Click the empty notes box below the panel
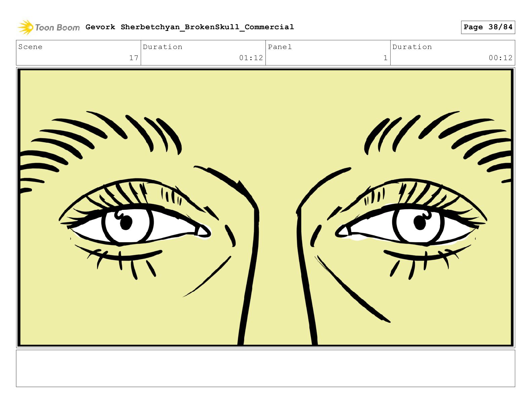This screenshot has height=411, width=532. point(265,368)
